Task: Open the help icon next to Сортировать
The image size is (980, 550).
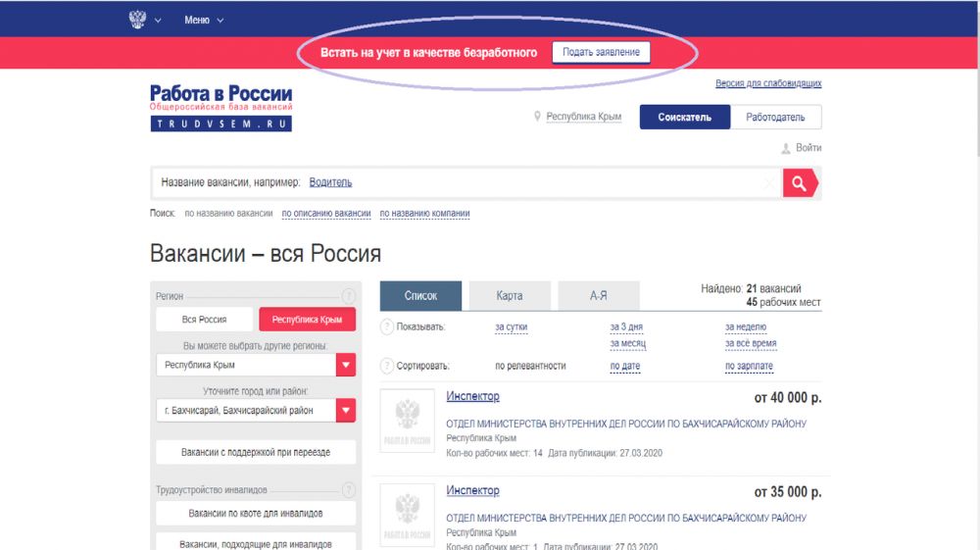Action: point(387,366)
